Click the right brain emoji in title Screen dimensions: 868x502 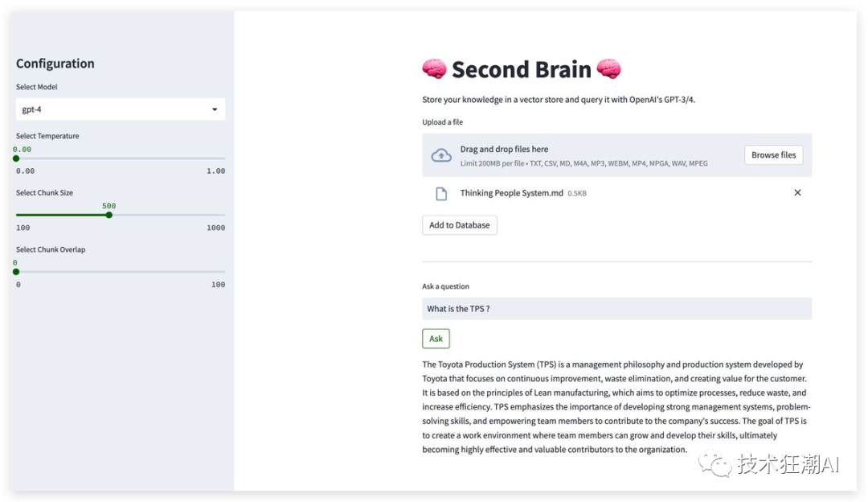click(608, 70)
